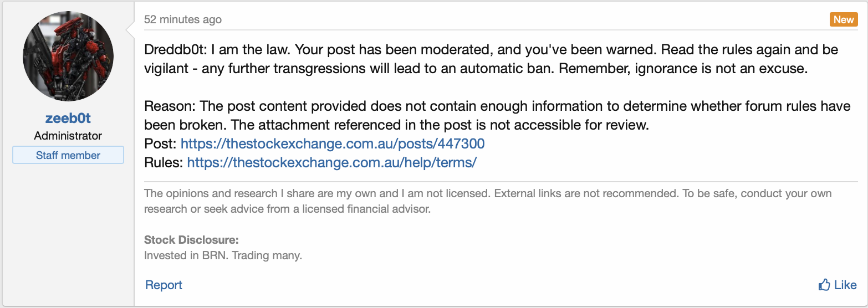Click the "Administrator" title under the username
Screen dimensions: 868x308
coord(68,136)
